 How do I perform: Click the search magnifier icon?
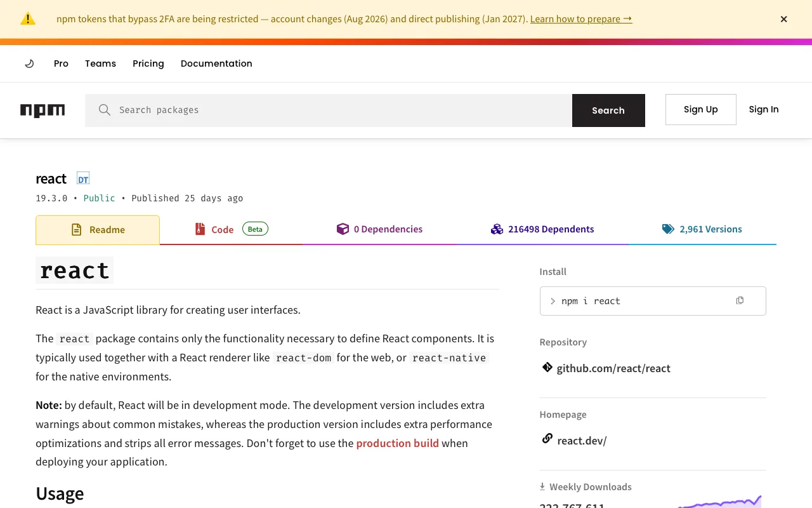[x=105, y=110]
